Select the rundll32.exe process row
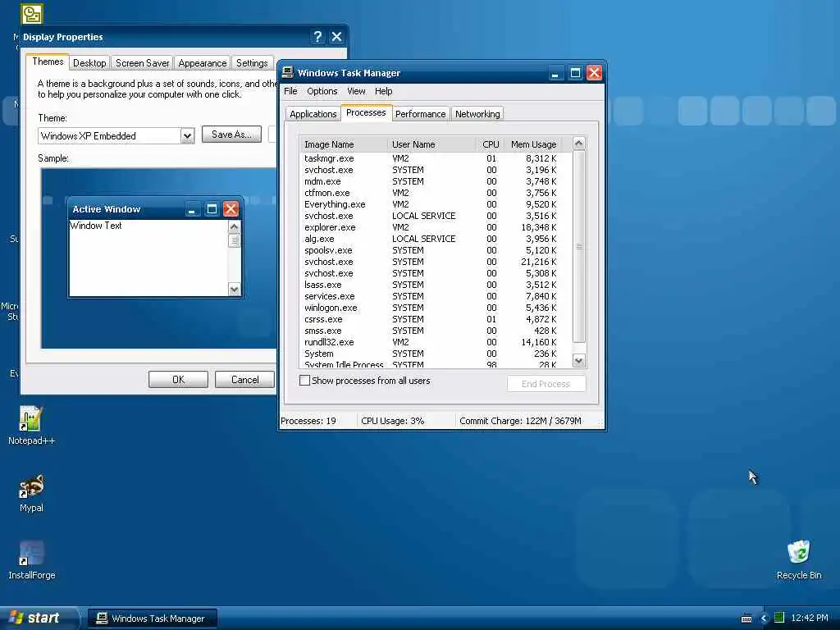 [436, 342]
